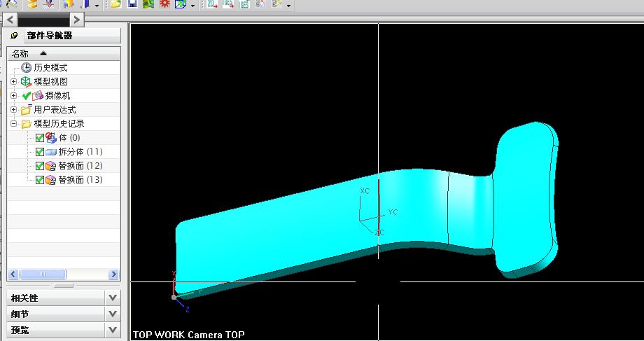
Task: Click the yellow box shape toolbar icon
Action: click(68, 4)
